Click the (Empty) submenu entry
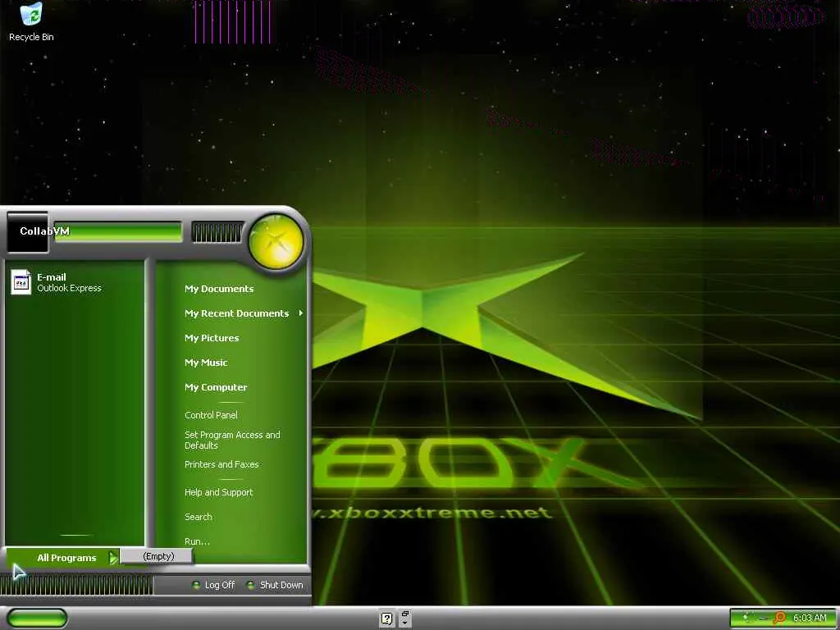Image resolution: width=840 pixels, height=630 pixels. click(x=156, y=556)
